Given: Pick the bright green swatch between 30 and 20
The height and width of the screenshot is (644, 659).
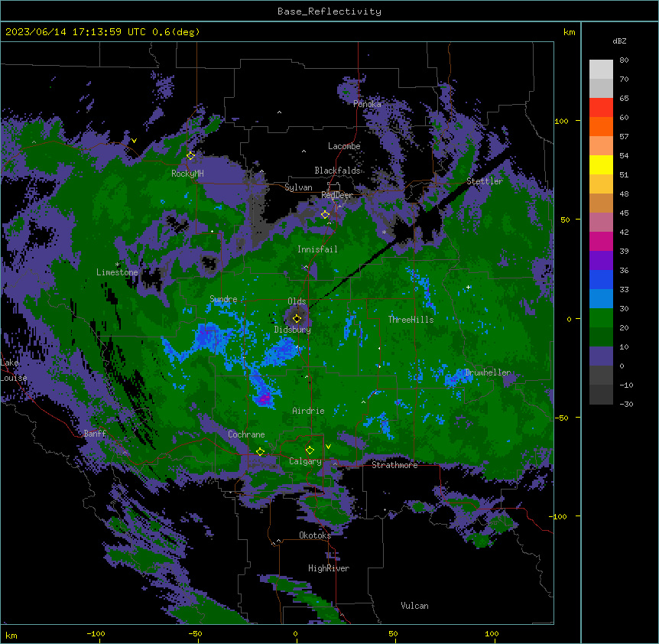Looking at the screenshot, I should point(601,318).
